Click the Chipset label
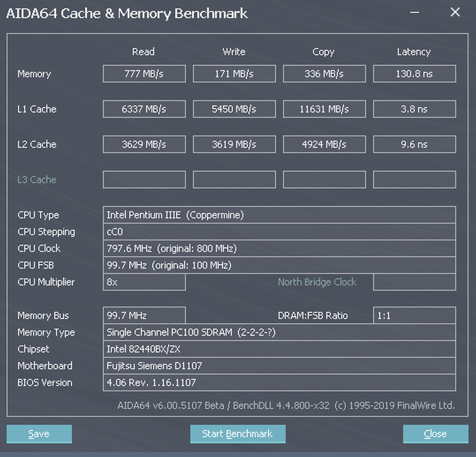Viewport: 476px width, 457px height. tap(33, 350)
